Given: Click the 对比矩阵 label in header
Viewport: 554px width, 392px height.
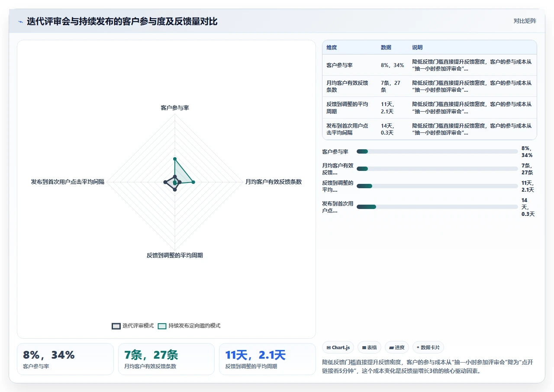Looking at the screenshot, I should coord(525,21).
